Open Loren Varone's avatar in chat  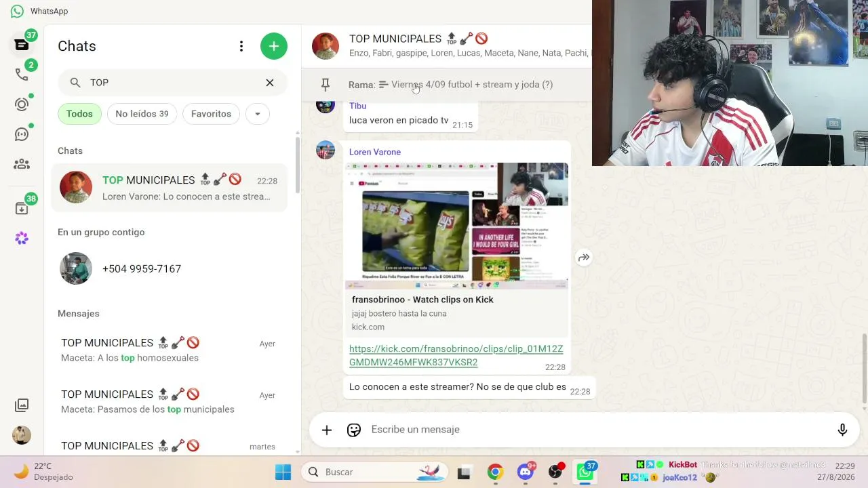325,150
